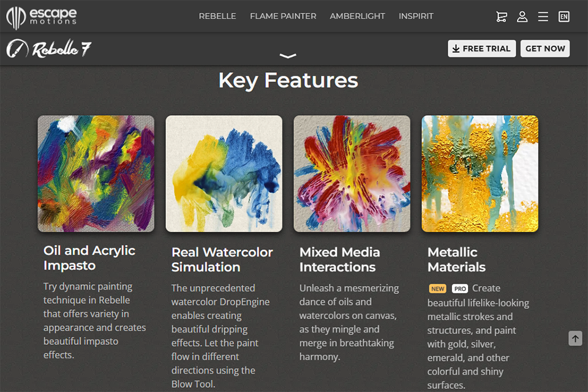Image resolution: width=588 pixels, height=392 pixels.
Task: Click the Mixed Media Interactions heading
Action: coord(340,260)
